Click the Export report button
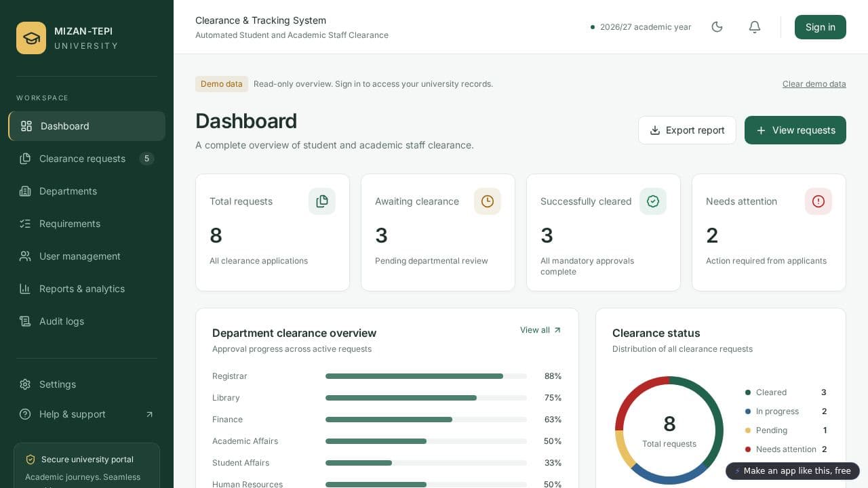The image size is (868, 488). coord(687,130)
